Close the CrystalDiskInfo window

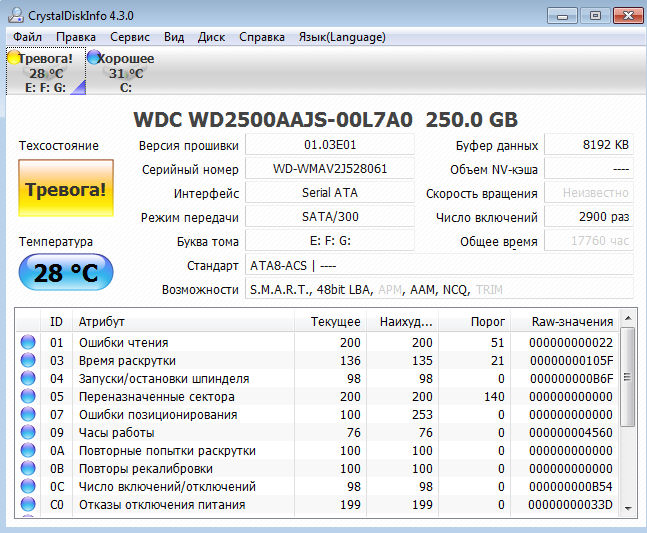(x=628, y=16)
